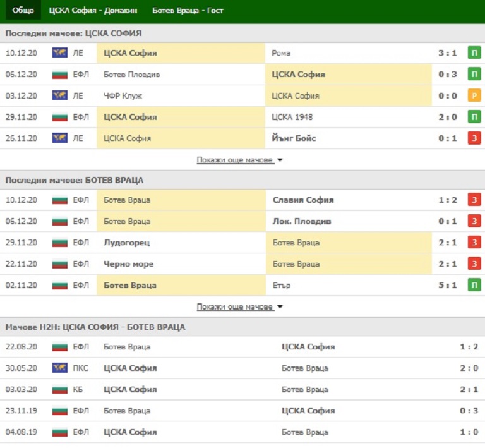Click score 5 : 1 against Етър
The width and height of the screenshot is (485, 448).
[x=448, y=285]
